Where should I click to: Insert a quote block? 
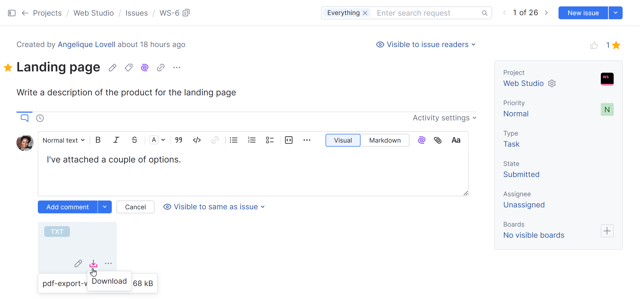click(178, 140)
